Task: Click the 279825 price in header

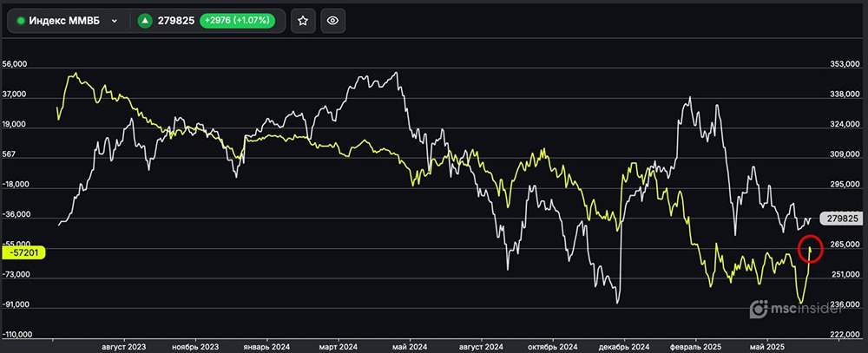Action: click(x=175, y=21)
